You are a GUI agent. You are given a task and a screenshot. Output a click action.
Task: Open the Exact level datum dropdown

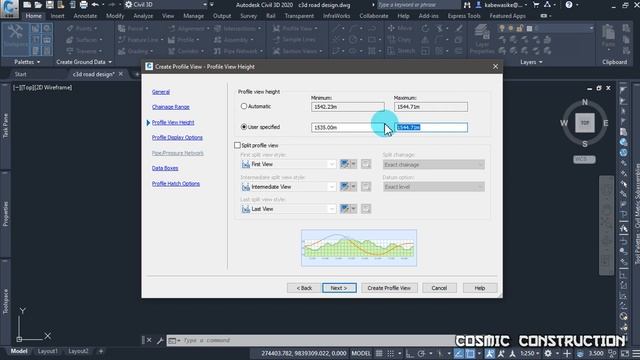(433, 187)
